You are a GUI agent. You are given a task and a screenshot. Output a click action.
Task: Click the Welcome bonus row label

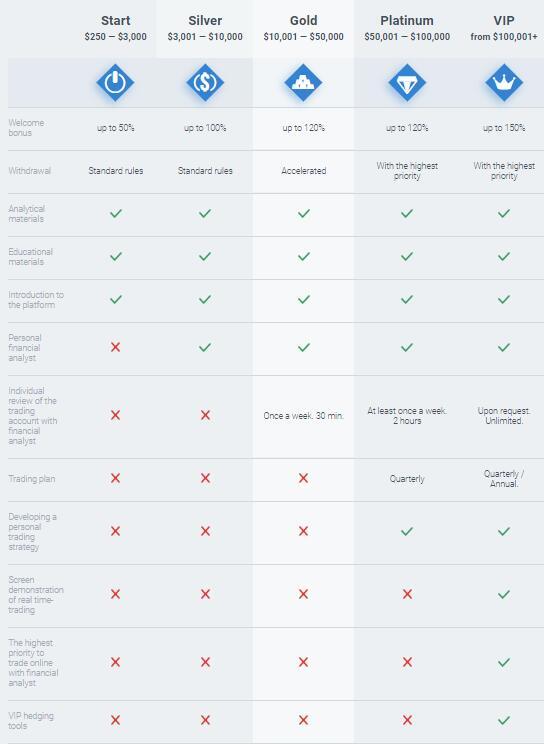point(26,128)
